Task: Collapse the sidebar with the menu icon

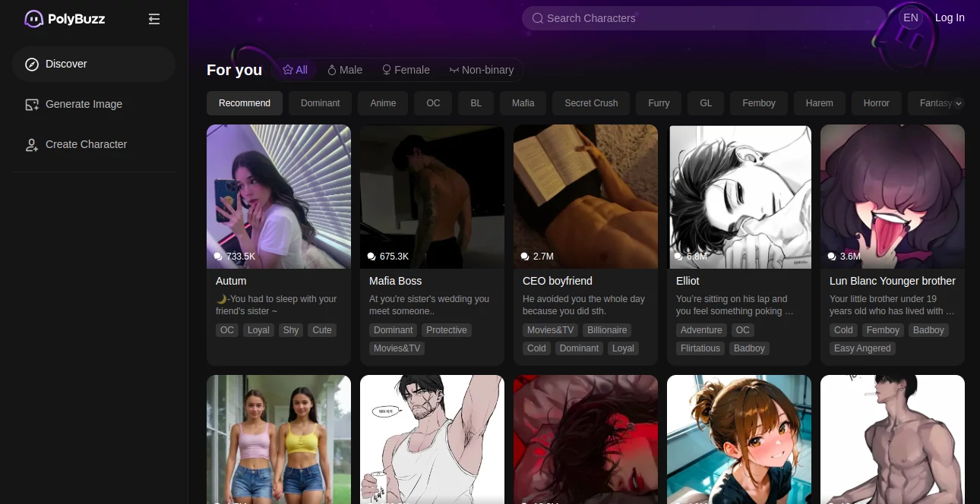Action: (x=154, y=19)
